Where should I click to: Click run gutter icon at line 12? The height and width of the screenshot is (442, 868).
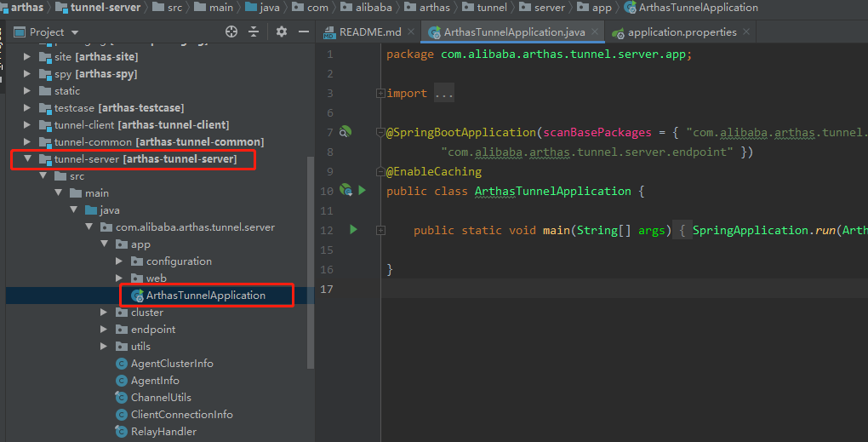coord(353,229)
